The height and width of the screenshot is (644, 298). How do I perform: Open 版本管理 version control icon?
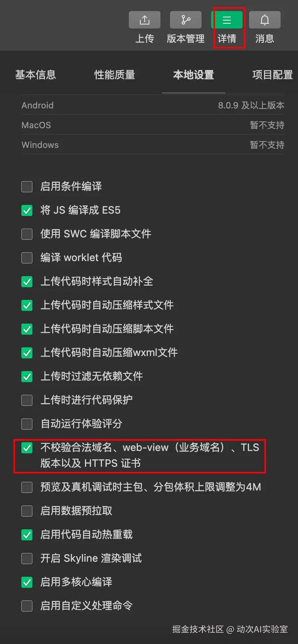pyautogui.click(x=186, y=20)
